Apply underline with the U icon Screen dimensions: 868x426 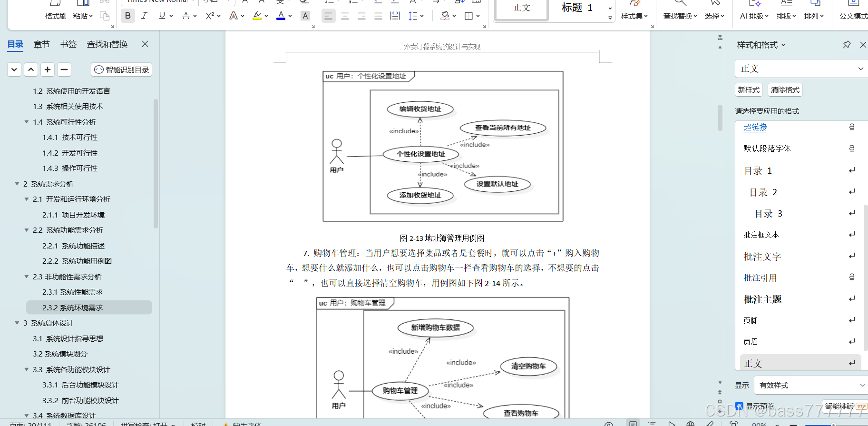point(162,16)
